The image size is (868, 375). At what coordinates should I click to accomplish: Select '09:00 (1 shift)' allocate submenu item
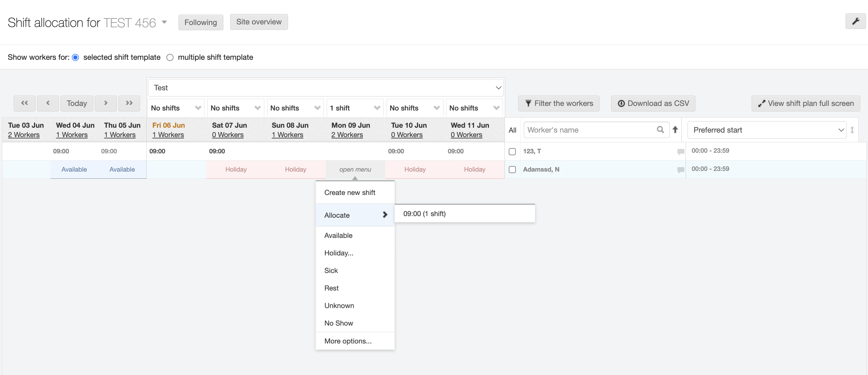tap(424, 214)
